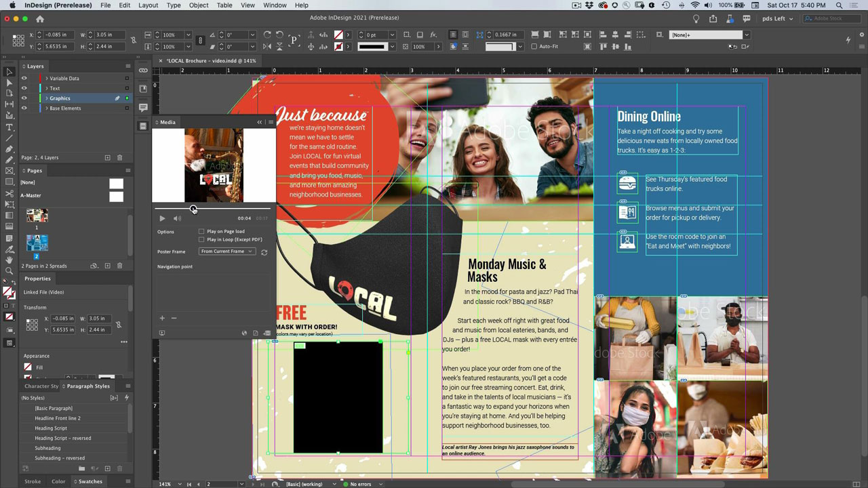868x488 pixels.
Task: Select the Rectangle Frame tool
Action: tap(9, 171)
